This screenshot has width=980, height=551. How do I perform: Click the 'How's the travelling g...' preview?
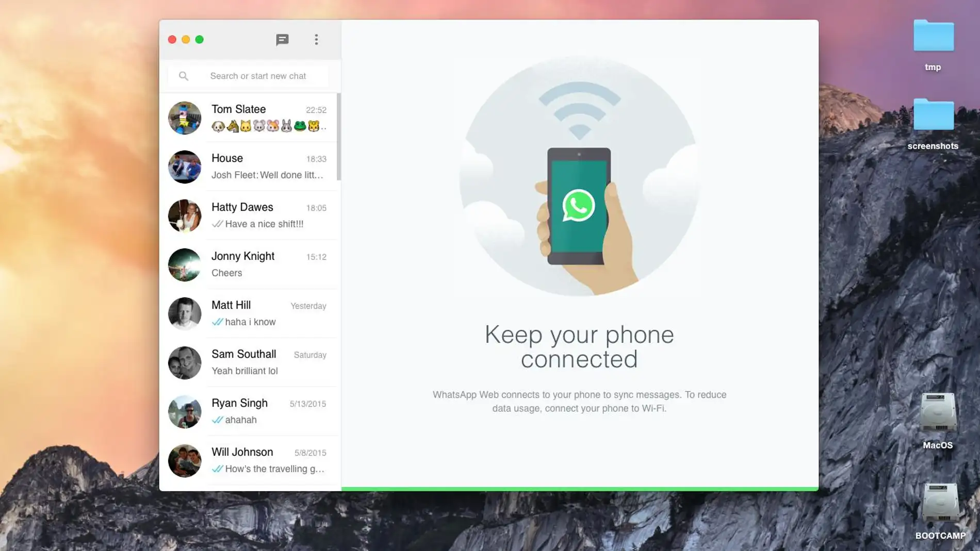(x=274, y=469)
